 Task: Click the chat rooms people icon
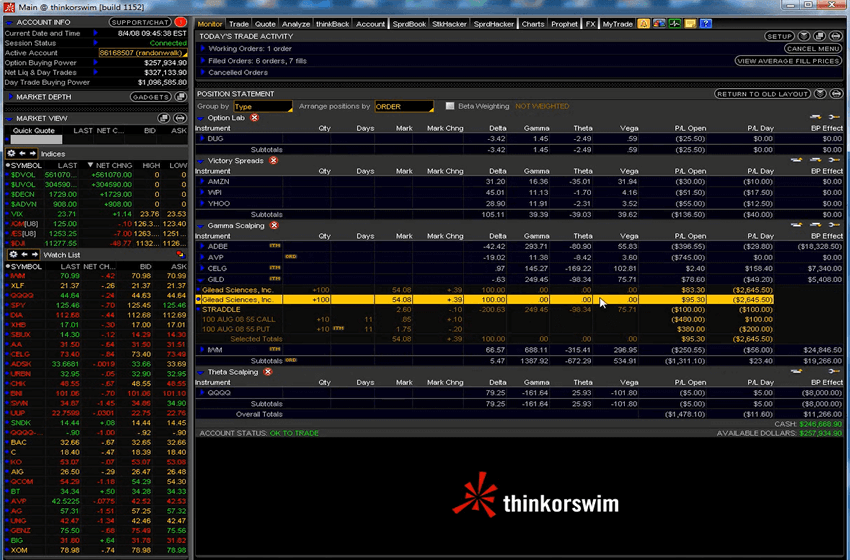pyautogui.click(x=659, y=23)
